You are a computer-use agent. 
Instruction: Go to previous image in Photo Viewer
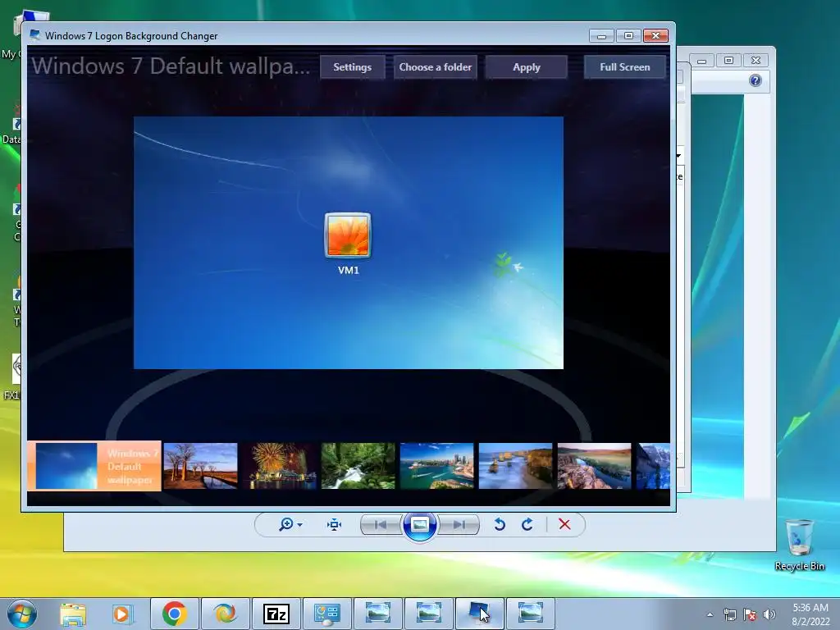pos(381,524)
